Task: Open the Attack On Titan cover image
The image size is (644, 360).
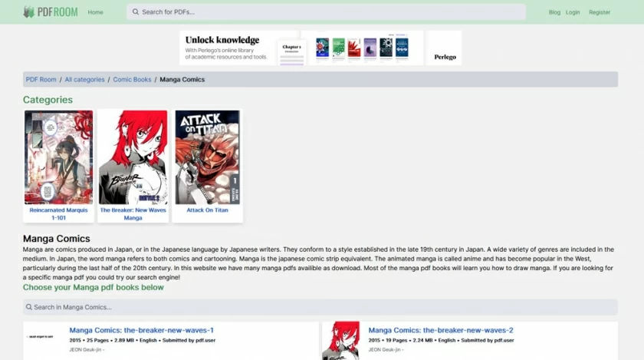Action: point(208,157)
